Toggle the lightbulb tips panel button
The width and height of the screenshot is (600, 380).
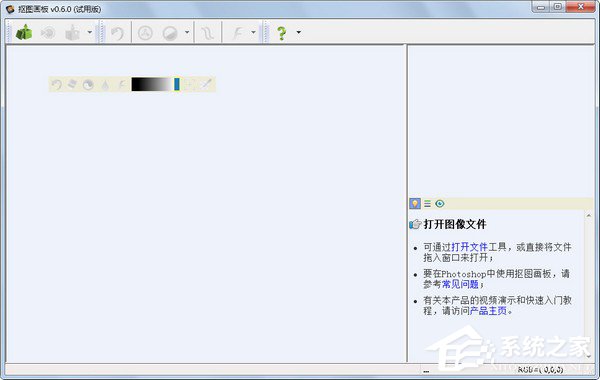pyautogui.click(x=415, y=204)
